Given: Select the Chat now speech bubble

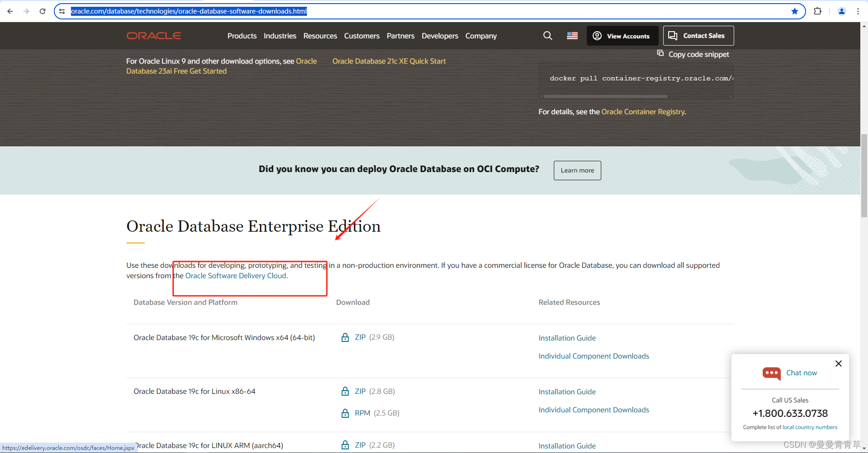Looking at the screenshot, I should tap(771, 374).
